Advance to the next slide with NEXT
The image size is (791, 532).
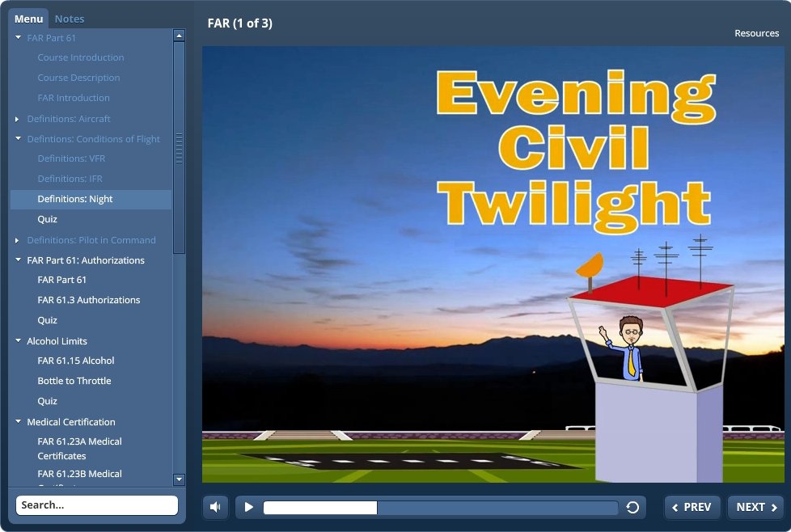coord(756,507)
